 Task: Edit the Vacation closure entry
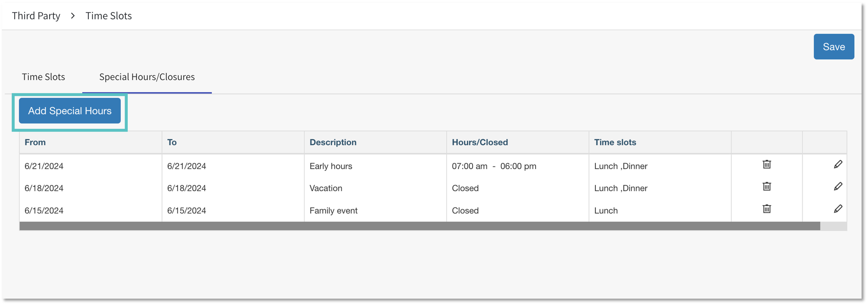tap(838, 186)
